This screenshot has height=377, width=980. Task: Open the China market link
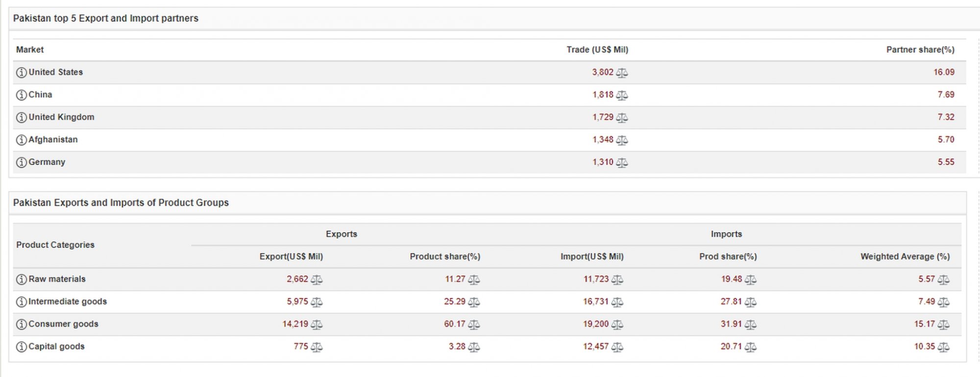pos(40,94)
